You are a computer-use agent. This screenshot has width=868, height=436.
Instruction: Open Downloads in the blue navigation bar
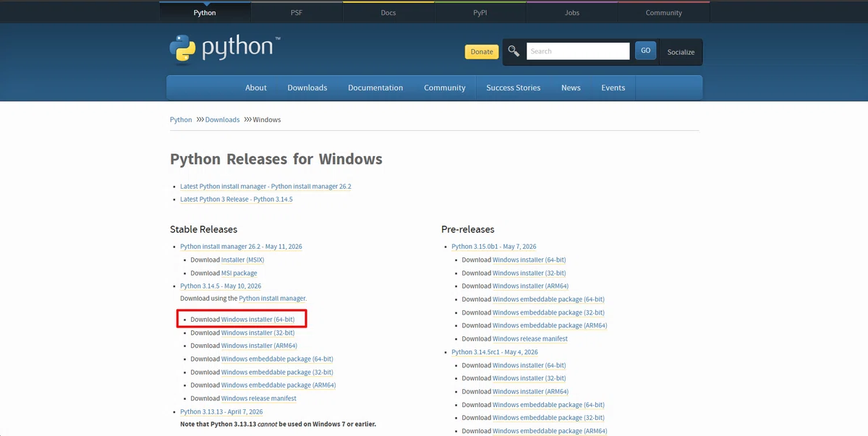[307, 87]
